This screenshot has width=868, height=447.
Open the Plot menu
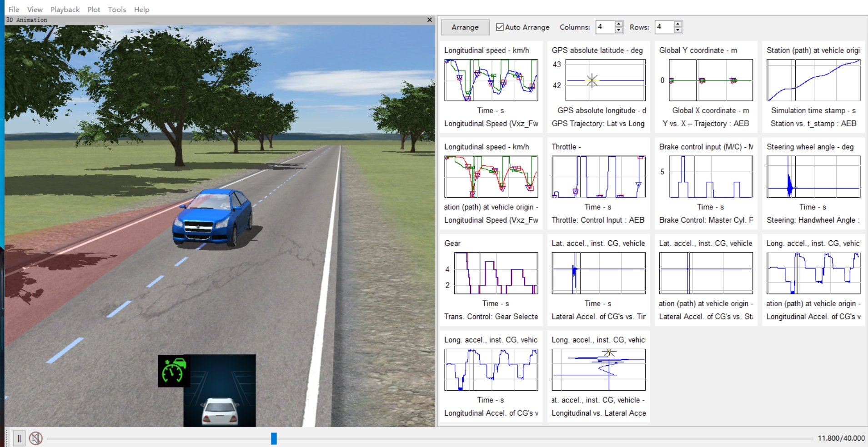[x=94, y=10]
